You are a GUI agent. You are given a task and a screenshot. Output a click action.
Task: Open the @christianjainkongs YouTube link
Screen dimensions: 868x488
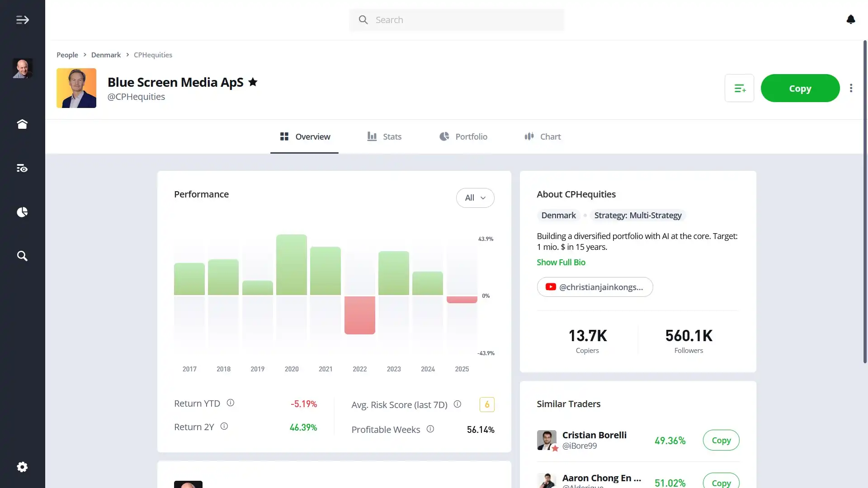pos(595,287)
